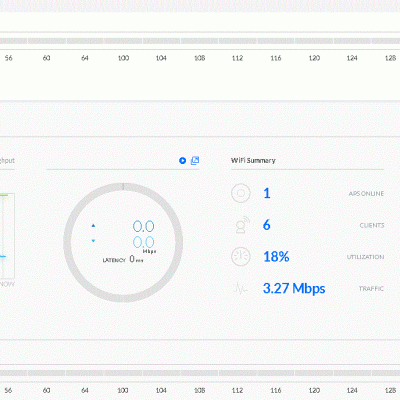This screenshot has height=400, width=400.
Task: Select channel 112 in the top channel bar
Action: point(237,58)
